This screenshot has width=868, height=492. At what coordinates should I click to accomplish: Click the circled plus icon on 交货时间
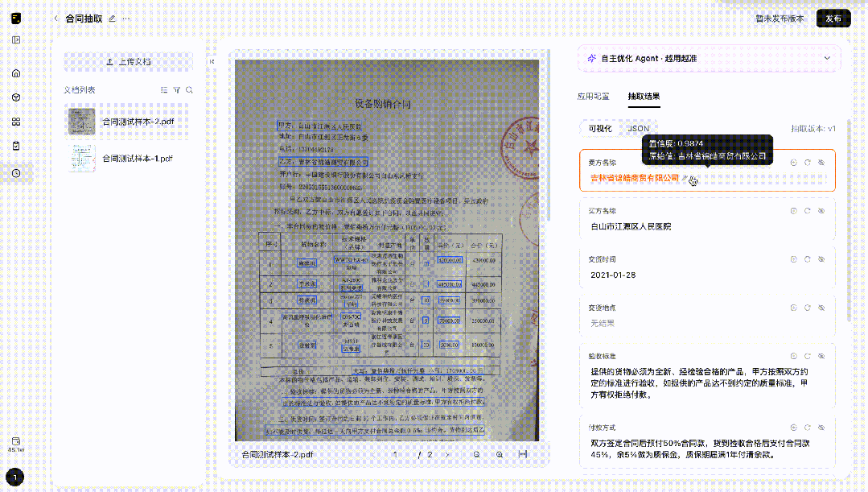pyautogui.click(x=793, y=258)
